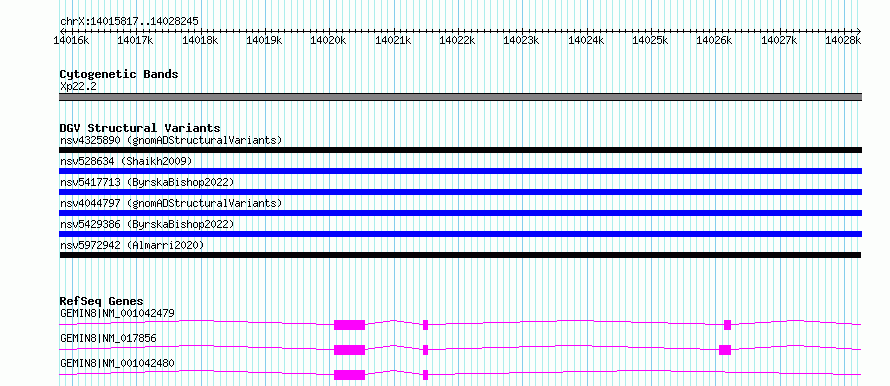Open variant label nsv5429386 (ByrskaBishop2022)

(147, 224)
